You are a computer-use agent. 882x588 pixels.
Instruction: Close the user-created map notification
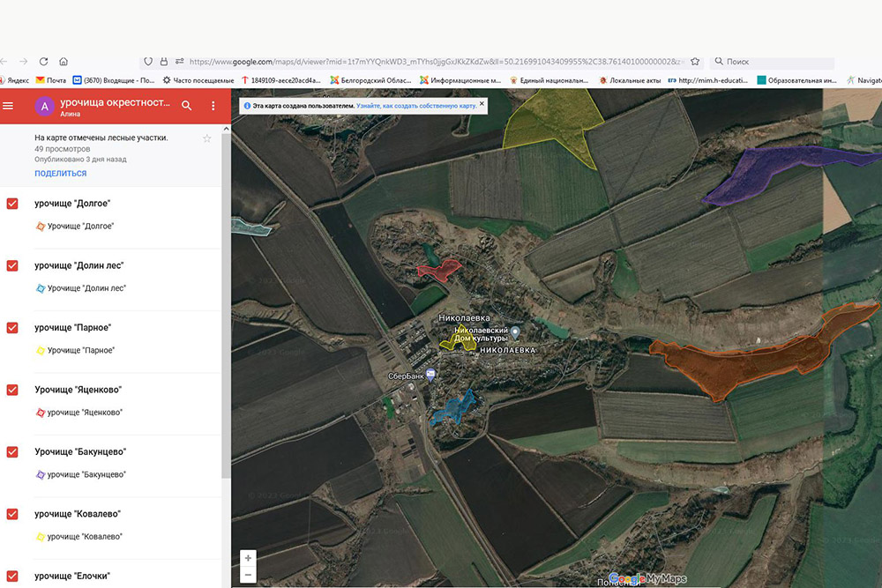pos(482,106)
